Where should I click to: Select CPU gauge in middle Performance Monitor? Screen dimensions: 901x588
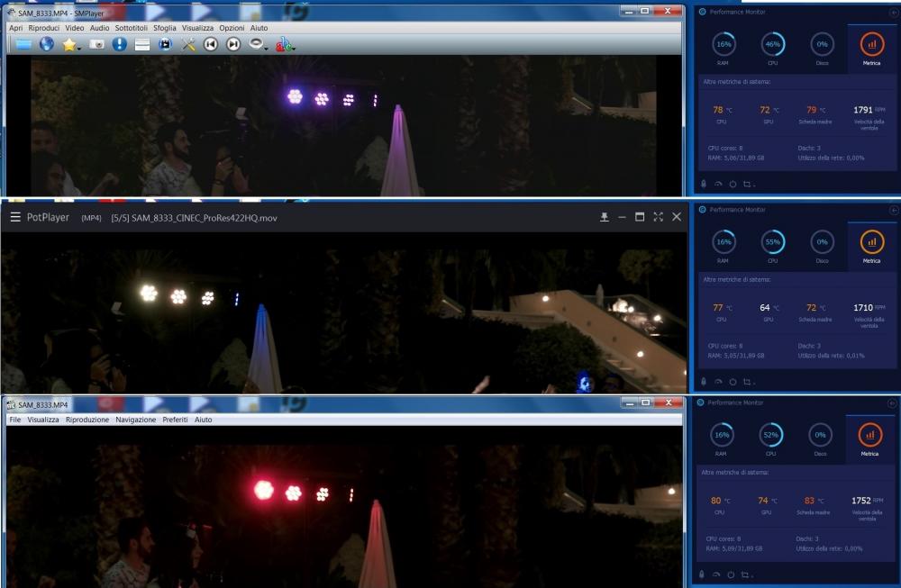(x=772, y=242)
